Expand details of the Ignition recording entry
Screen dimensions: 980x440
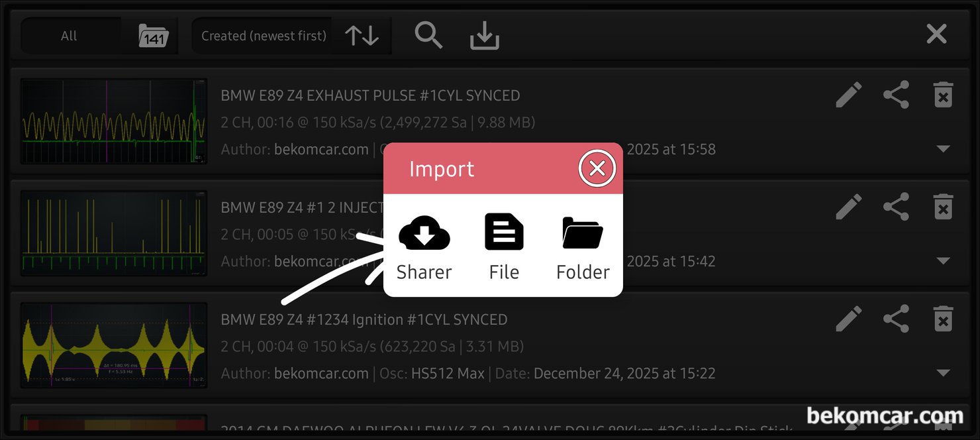tap(944, 373)
